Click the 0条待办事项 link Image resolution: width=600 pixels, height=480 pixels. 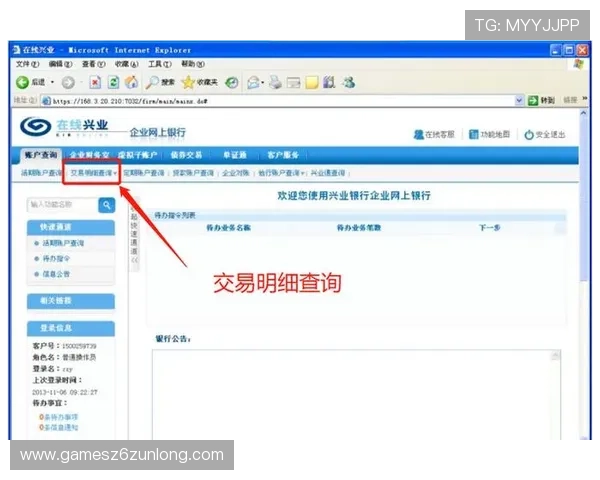pos(59,417)
